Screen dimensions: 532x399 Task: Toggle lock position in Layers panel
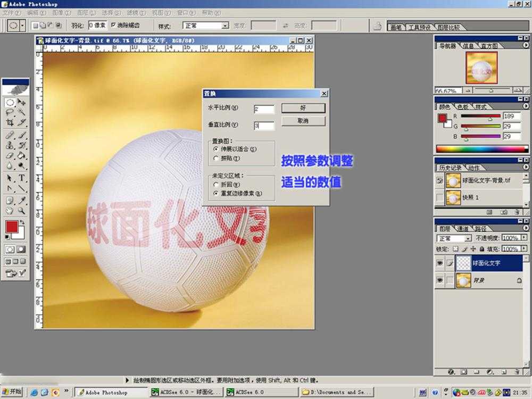(x=473, y=249)
